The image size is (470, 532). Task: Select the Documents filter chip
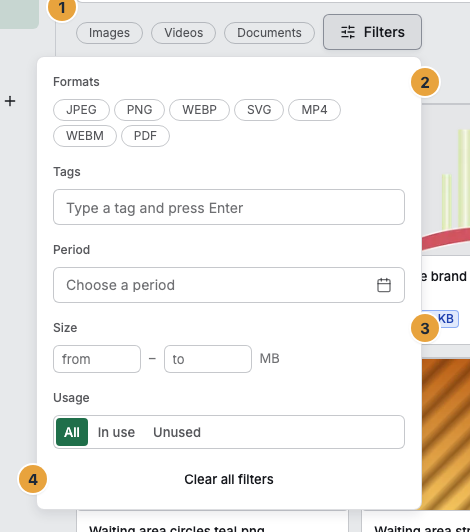coord(269,33)
